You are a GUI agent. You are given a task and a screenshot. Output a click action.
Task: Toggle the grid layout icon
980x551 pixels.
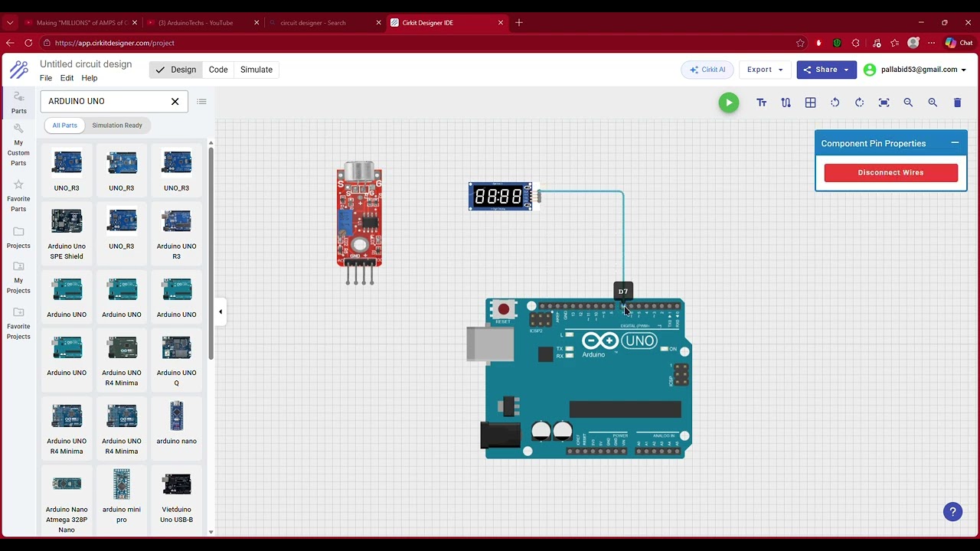pyautogui.click(x=811, y=103)
